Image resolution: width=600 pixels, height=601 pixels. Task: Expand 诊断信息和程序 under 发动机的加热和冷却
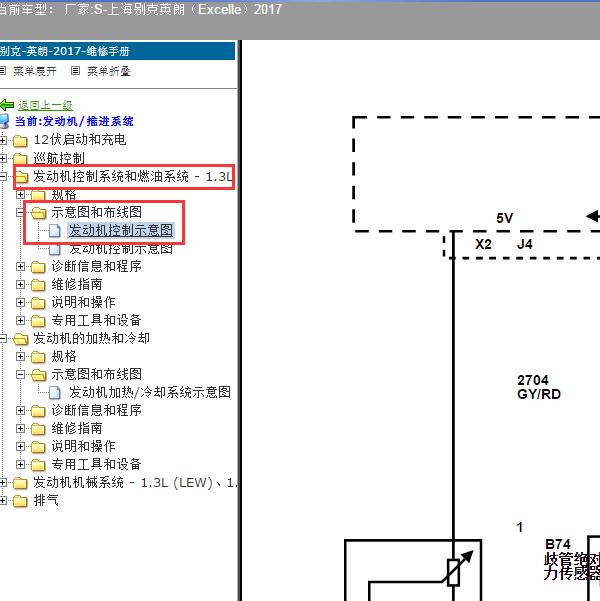(x=21, y=411)
